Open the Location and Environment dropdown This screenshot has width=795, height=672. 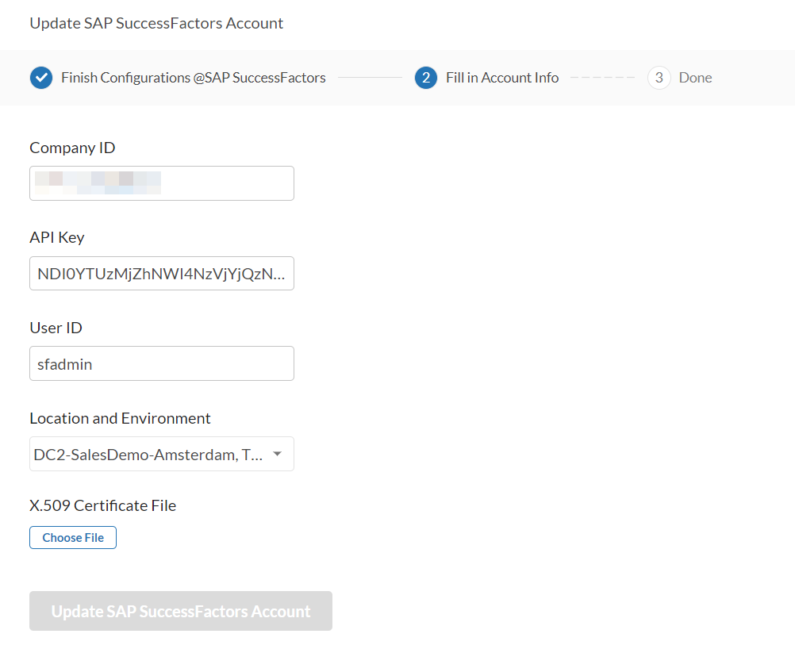(x=161, y=453)
